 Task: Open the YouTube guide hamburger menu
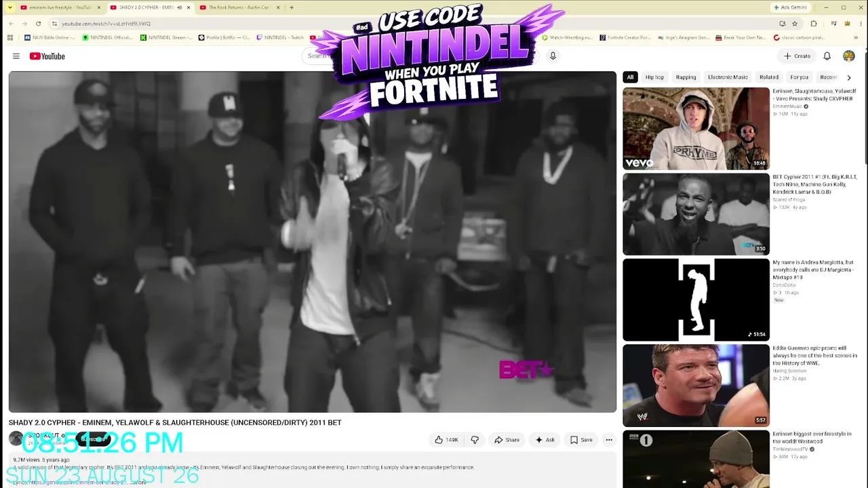(16, 56)
